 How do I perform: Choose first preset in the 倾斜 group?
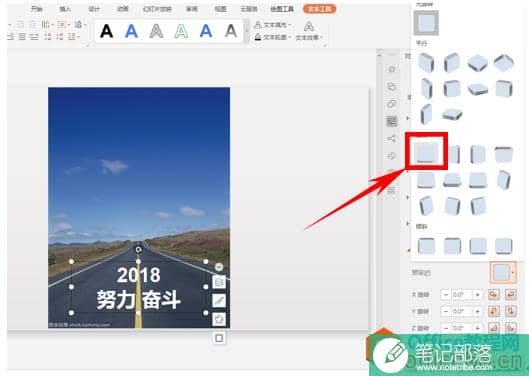(x=426, y=246)
